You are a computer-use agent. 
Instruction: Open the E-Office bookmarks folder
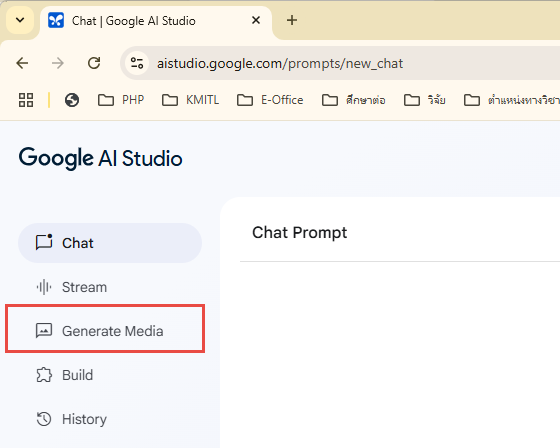pyautogui.click(x=270, y=100)
